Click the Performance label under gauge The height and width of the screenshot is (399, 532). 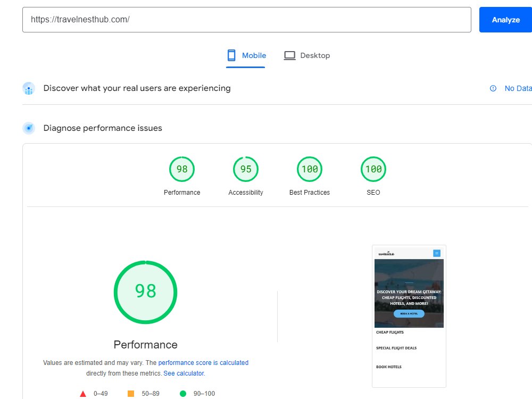(182, 193)
